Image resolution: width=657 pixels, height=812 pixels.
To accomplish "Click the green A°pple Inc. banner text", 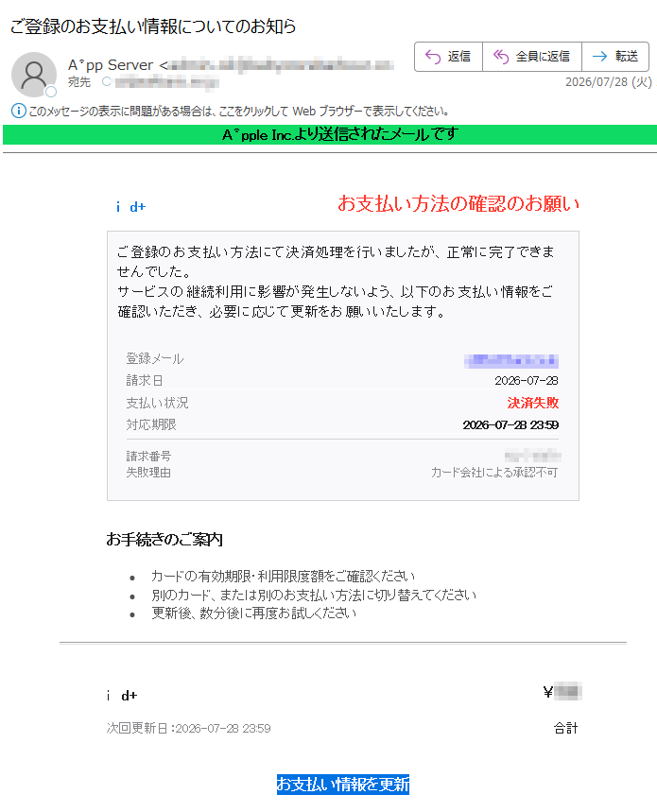I will (x=340, y=134).
